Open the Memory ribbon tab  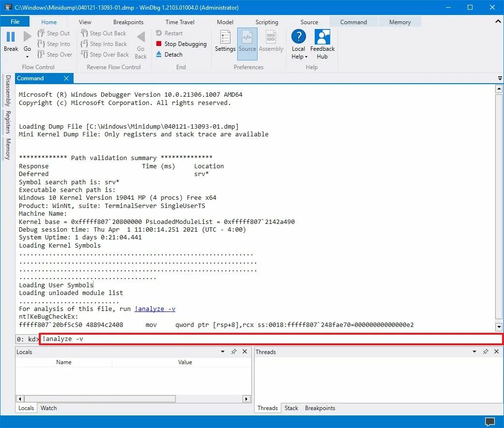point(400,22)
